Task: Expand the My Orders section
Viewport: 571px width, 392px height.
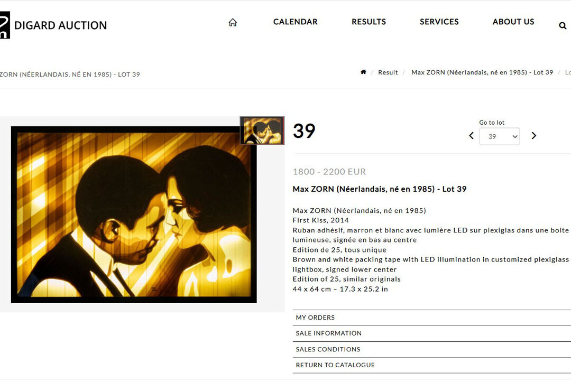Action: click(431, 318)
